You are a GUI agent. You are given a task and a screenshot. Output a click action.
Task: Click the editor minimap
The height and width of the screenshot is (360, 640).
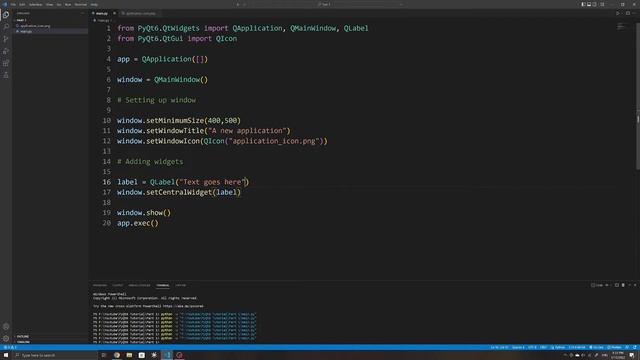tap(621, 27)
